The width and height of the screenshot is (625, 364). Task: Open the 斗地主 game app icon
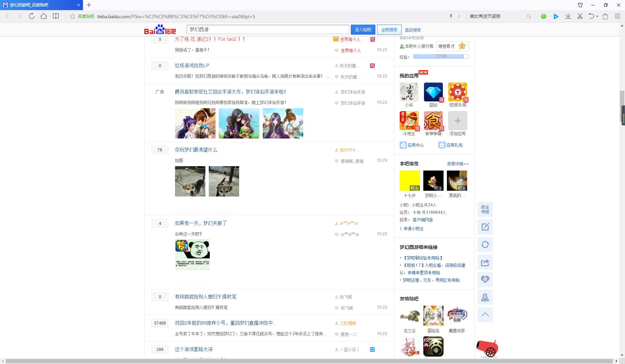[x=409, y=121]
